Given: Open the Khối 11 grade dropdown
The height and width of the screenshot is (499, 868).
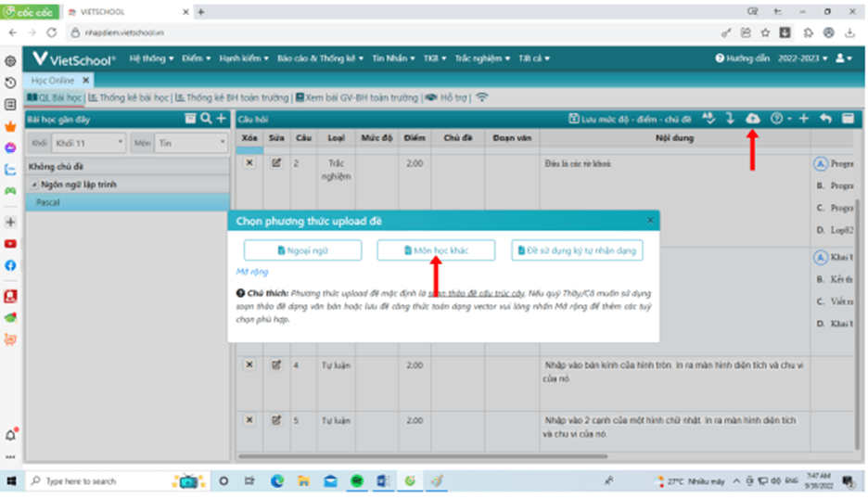Looking at the screenshot, I should pos(88,143).
